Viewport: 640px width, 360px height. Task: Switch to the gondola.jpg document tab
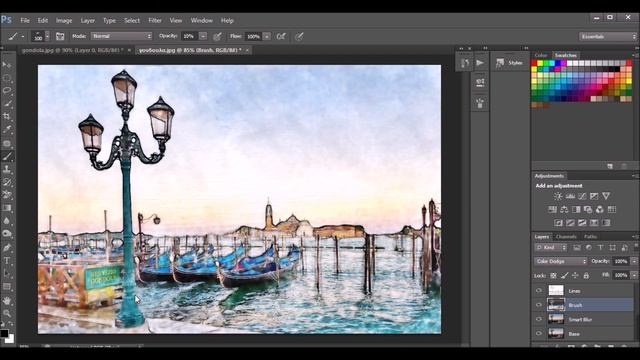(72, 50)
